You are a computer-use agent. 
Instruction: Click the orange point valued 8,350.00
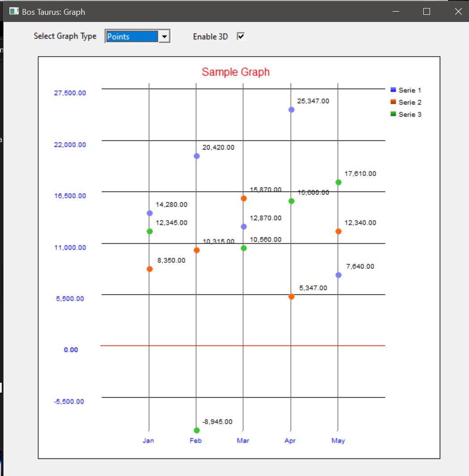point(150,269)
